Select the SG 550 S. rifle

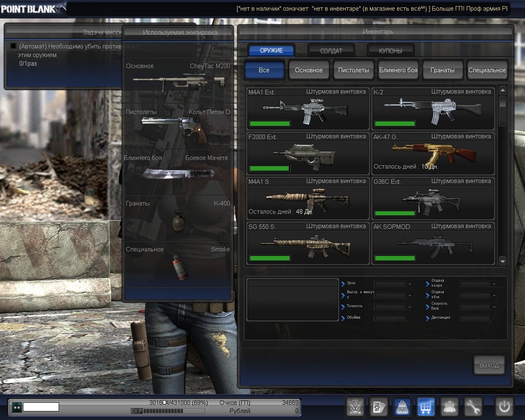pos(308,243)
